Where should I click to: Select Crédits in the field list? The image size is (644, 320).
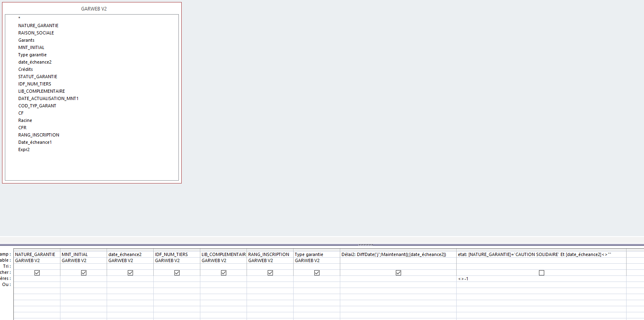click(x=26, y=69)
